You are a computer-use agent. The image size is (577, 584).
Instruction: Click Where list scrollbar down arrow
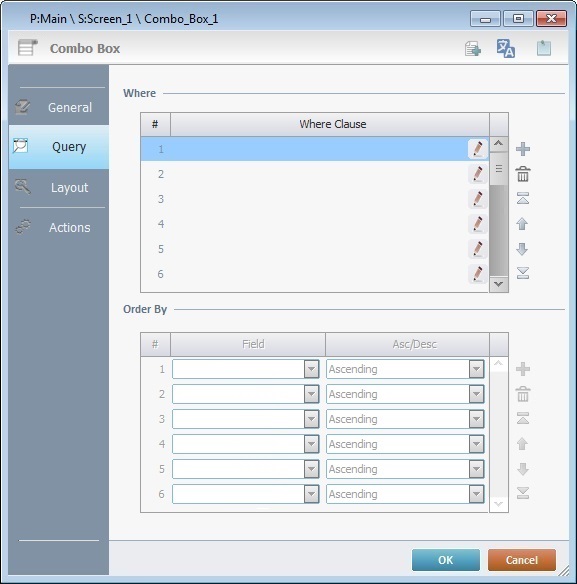pos(498,284)
